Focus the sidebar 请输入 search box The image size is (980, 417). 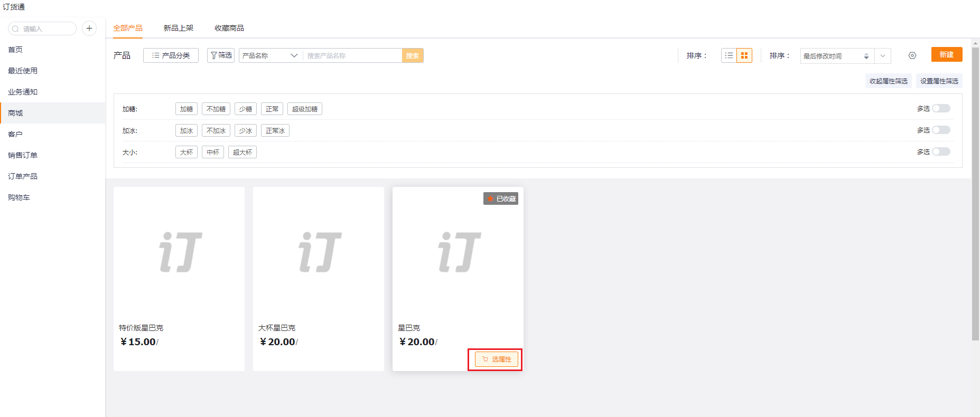42,29
